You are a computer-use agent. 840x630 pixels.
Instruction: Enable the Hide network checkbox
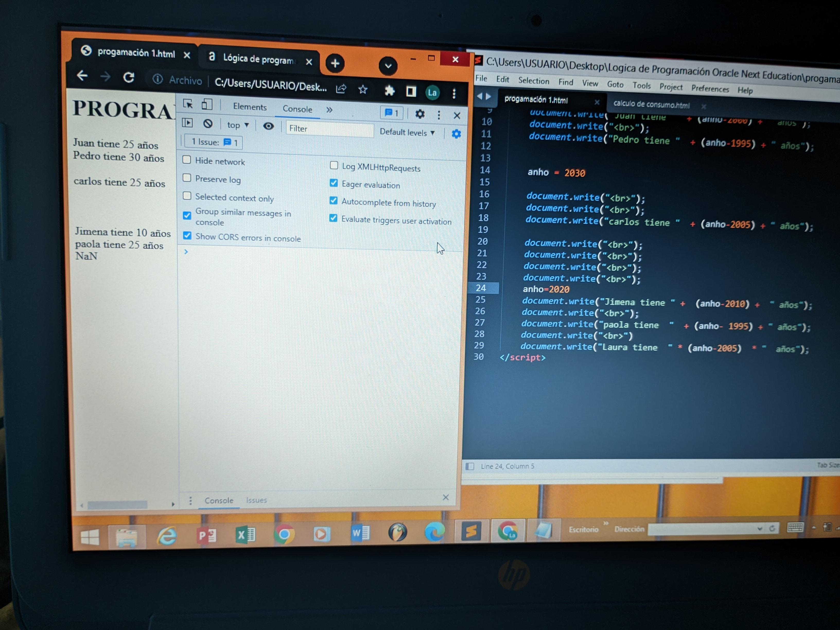click(x=187, y=160)
